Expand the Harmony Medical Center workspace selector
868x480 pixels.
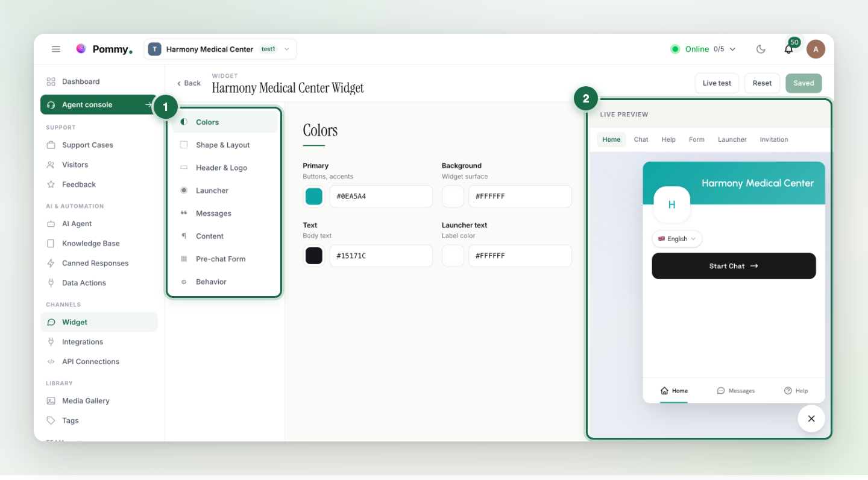click(220, 49)
